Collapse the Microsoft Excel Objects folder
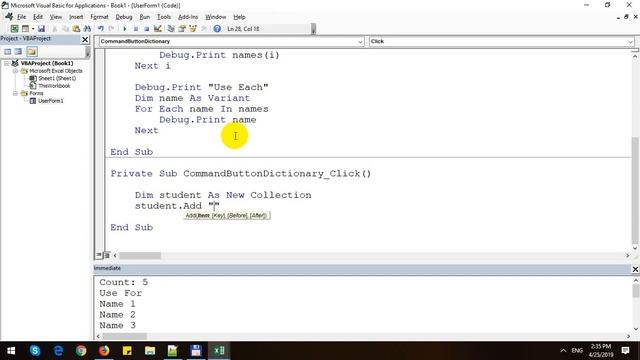The image size is (640, 360). (x=15, y=71)
